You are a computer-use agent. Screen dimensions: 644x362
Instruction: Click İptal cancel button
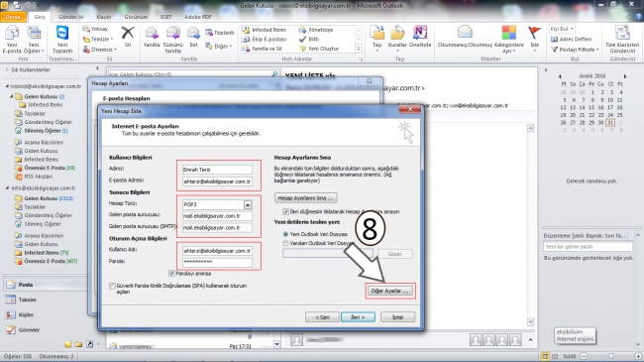pos(397,317)
